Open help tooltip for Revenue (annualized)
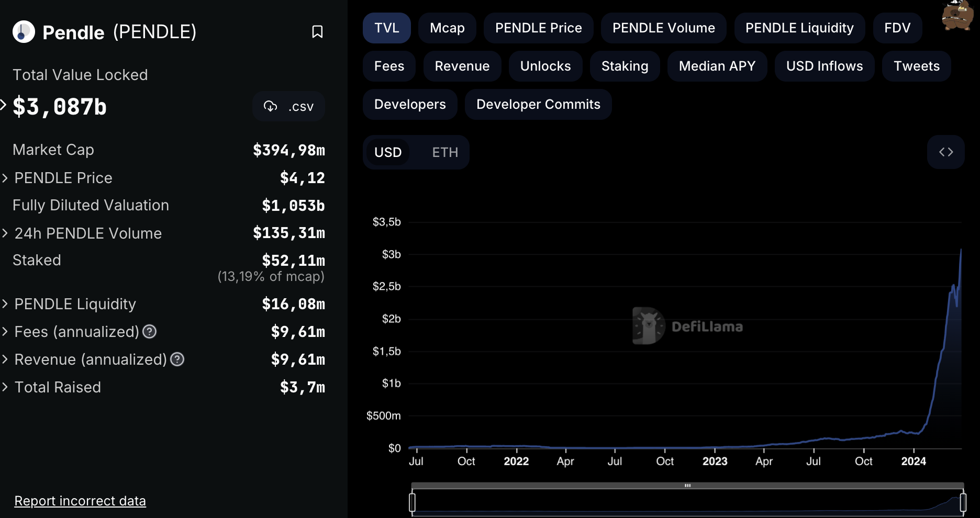Viewport: 980px width, 518px height. click(x=177, y=359)
